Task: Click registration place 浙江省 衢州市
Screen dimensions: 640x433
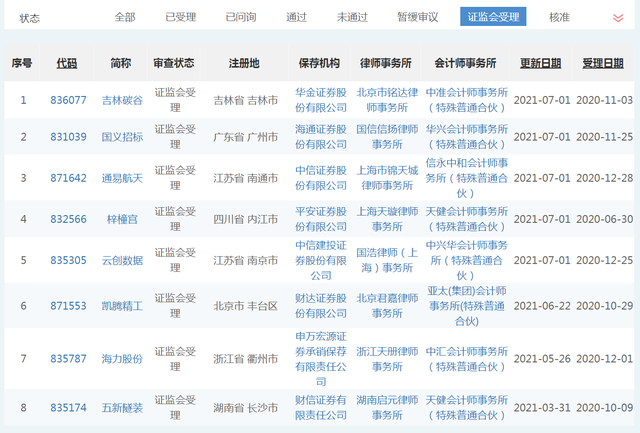Action: click(245, 359)
